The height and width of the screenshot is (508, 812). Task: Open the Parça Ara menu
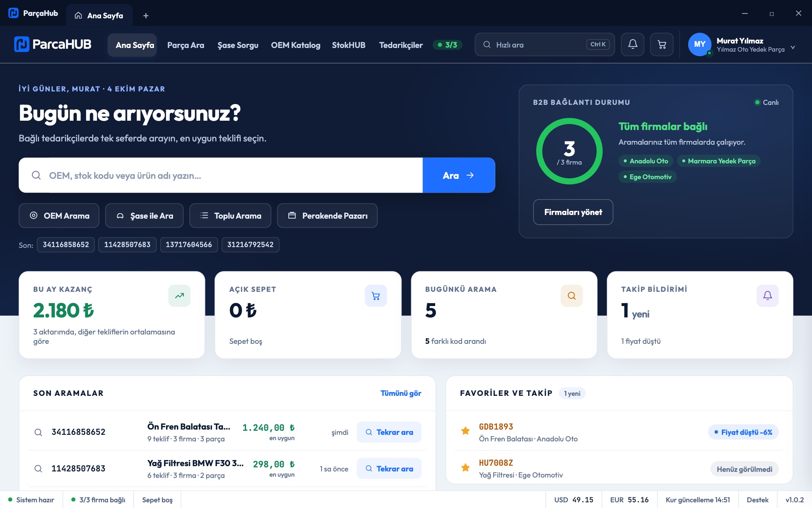coord(186,45)
